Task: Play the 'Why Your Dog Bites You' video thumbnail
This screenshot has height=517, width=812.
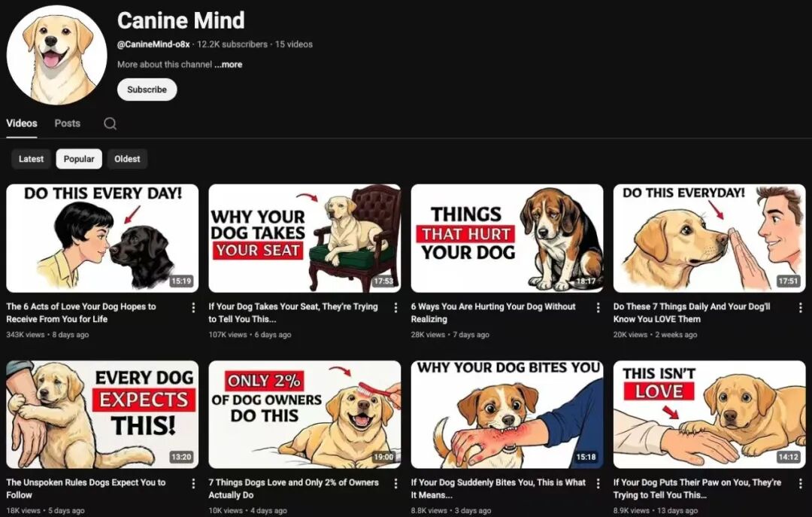Action: pyautogui.click(x=507, y=414)
